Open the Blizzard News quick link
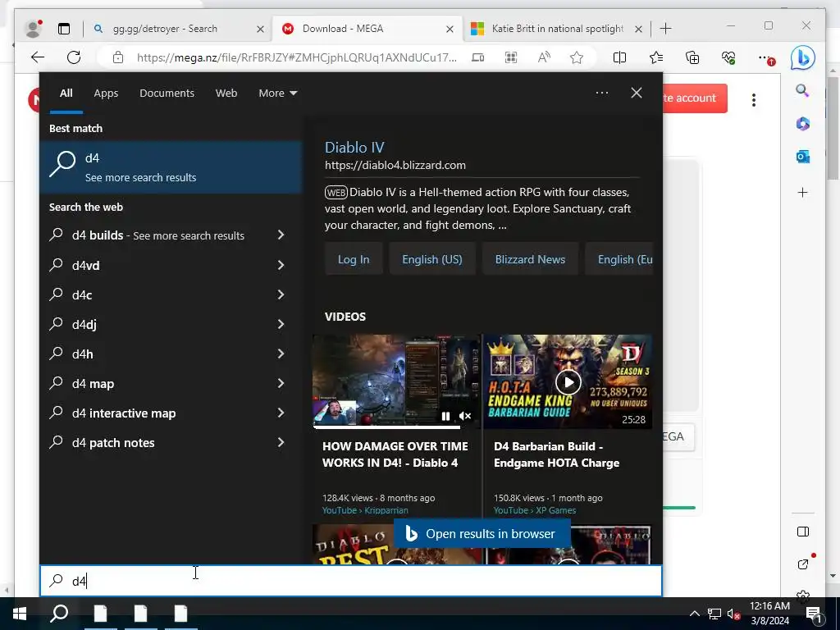 [530, 259]
